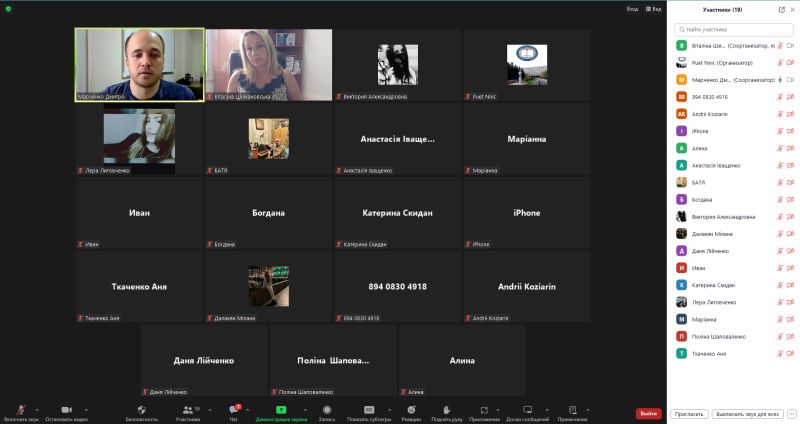Open Показать субтитры captions item
This screenshot has width=800, height=424.
click(368, 410)
